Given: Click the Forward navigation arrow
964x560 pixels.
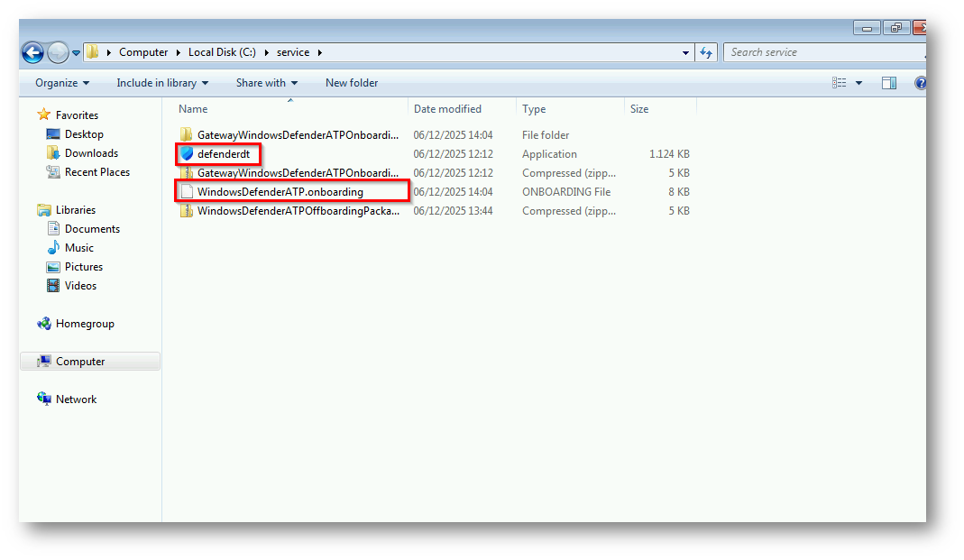Looking at the screenshot, I should pos(59,53).
